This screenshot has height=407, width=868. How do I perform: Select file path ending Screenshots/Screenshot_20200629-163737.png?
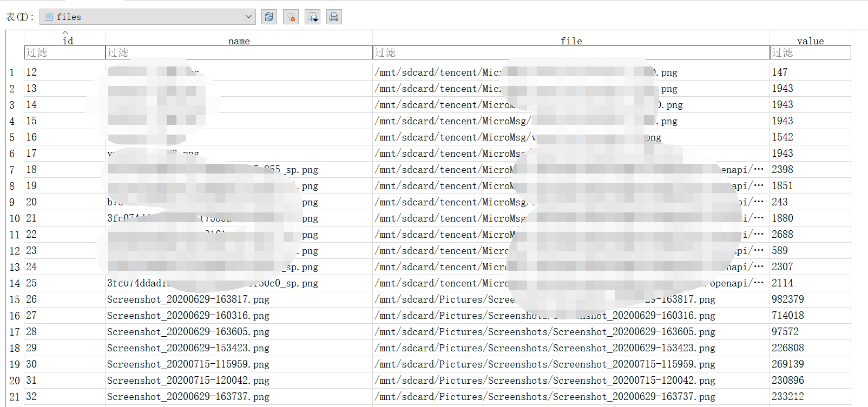tap(571, 397)
